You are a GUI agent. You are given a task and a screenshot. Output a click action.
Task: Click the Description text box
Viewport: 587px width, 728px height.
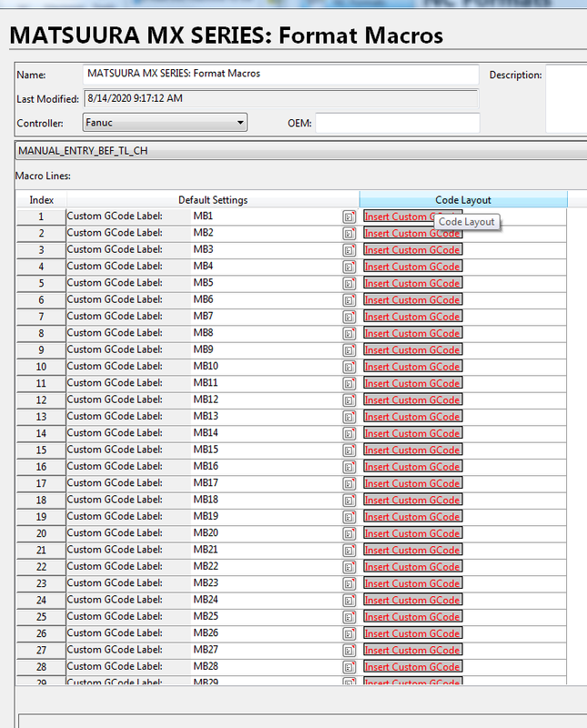tap(566, 98)
